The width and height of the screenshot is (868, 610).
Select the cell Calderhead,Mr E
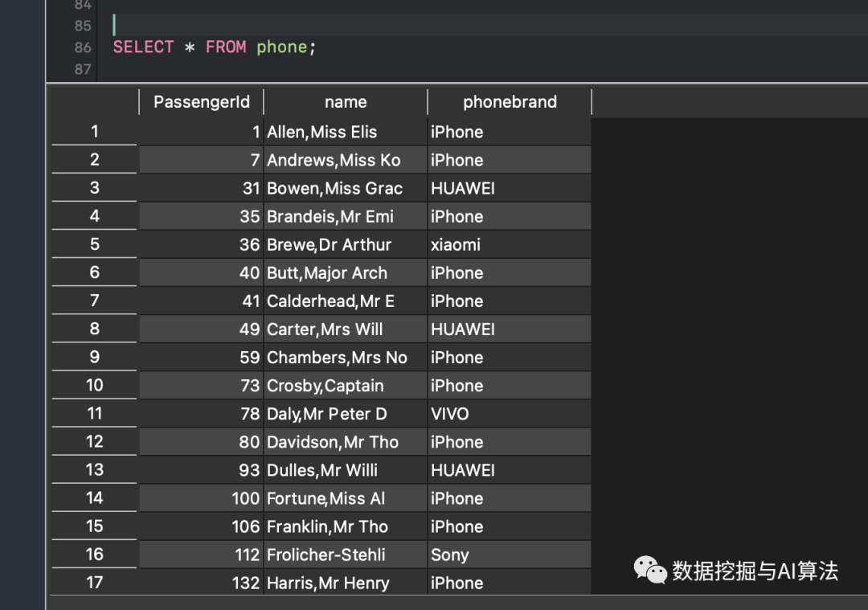(x=346, y=301)
